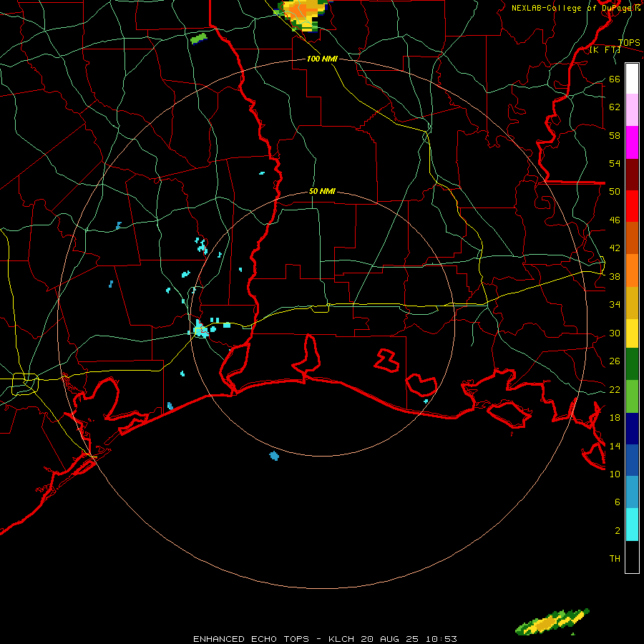
Task: Click the cyan echo cluster on the 50 NMI ring
Action: tap(201, 329)
